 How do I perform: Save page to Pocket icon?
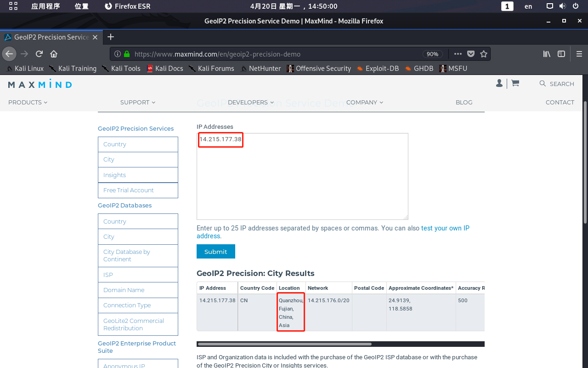coord(471,54)
